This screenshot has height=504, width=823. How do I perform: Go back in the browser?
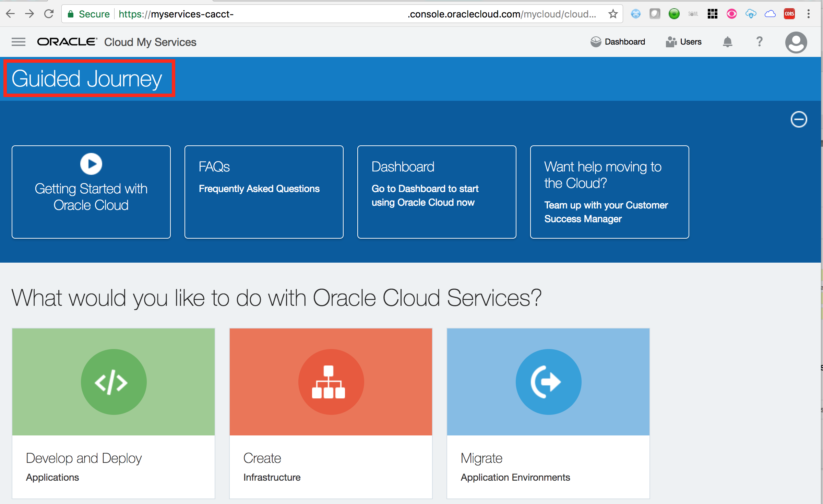11,14
